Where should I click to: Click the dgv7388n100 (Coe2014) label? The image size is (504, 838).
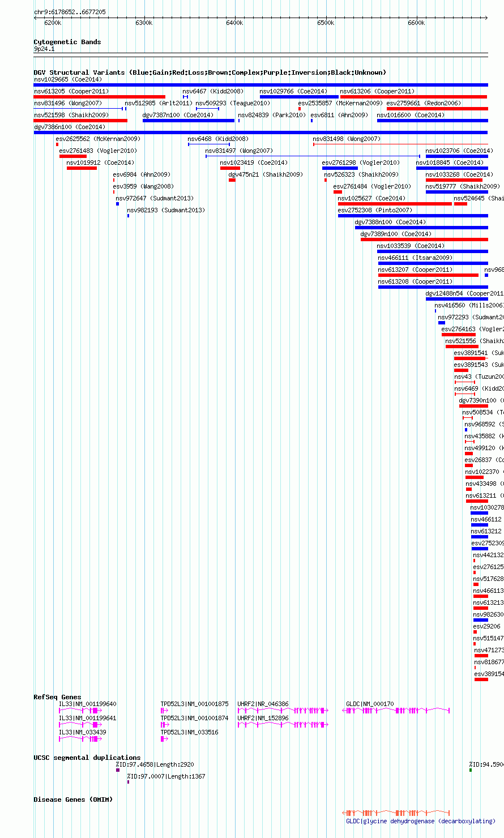tap(391, 222)
